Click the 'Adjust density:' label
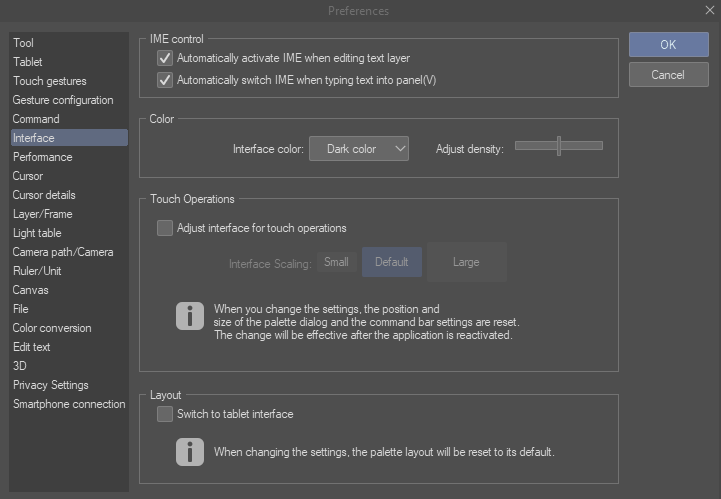Screen dimensions: 721x499 (x=469, y=149)
